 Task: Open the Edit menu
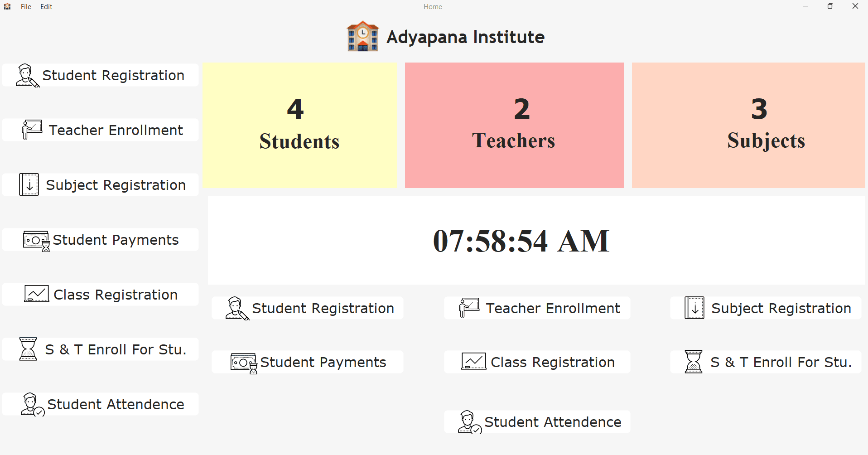point(46,7)
